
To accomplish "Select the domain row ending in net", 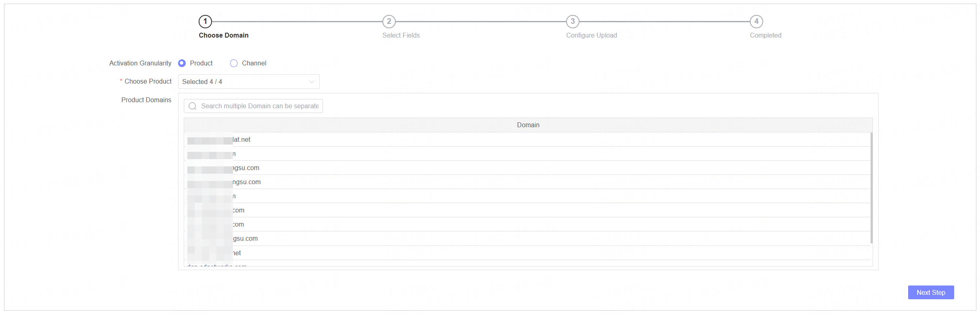I will 237,253.
